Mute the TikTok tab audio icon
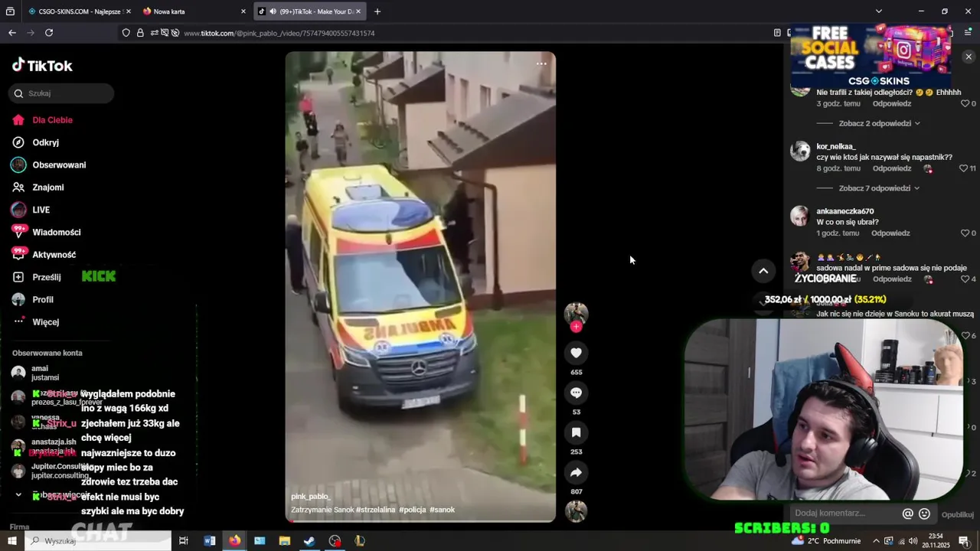The height and width of the screenshot is (551, 980). [x=273, y=11]
